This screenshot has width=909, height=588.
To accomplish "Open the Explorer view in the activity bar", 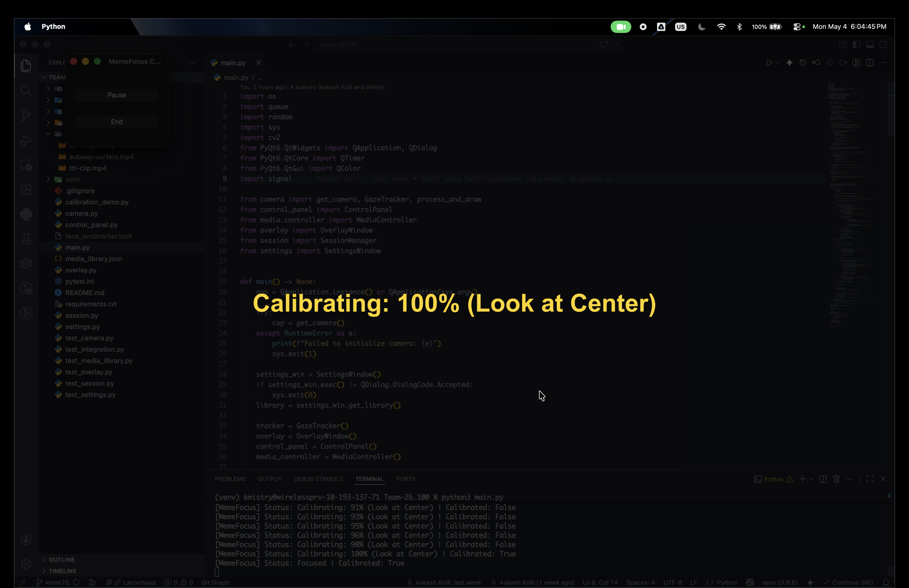I will tap(26, 66).
